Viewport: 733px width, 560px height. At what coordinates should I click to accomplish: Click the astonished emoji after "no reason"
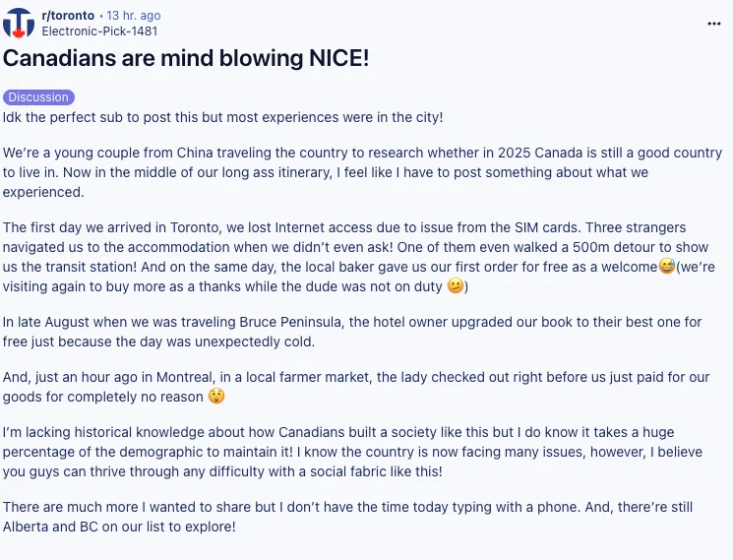[x=216, y=397]
